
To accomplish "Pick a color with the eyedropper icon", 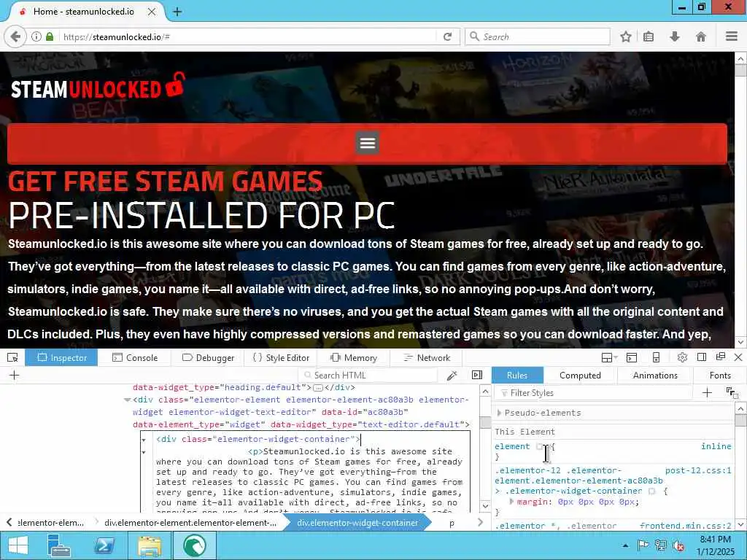I will (x=452, y=376).
